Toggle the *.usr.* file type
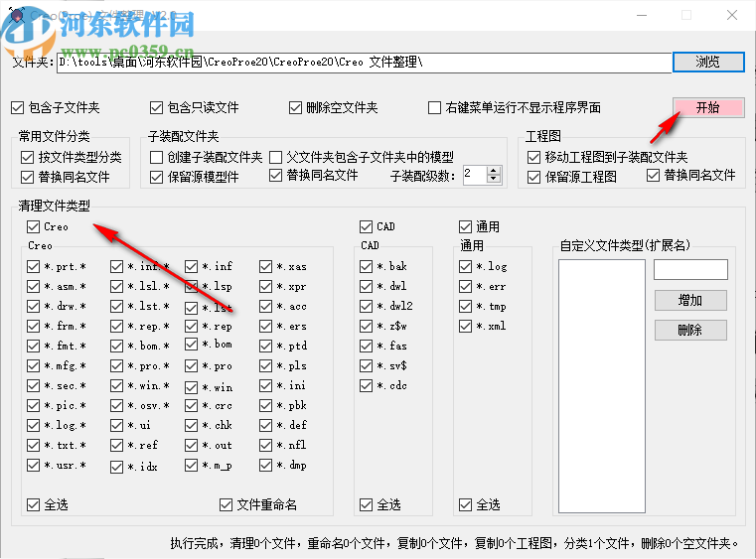 [x=33, y=465]
